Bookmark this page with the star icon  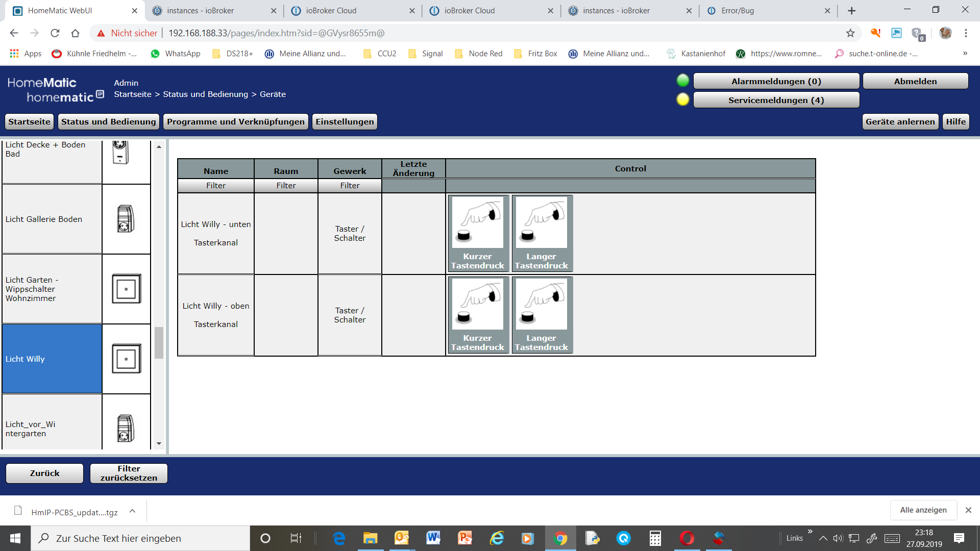(x=850, y=33)
